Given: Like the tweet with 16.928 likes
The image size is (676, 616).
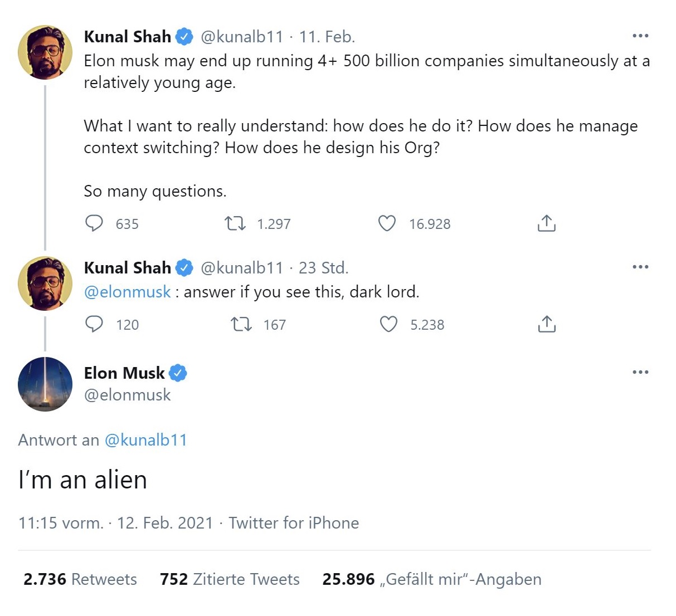Looking at the screenshot, I should (x=387, y=224).
